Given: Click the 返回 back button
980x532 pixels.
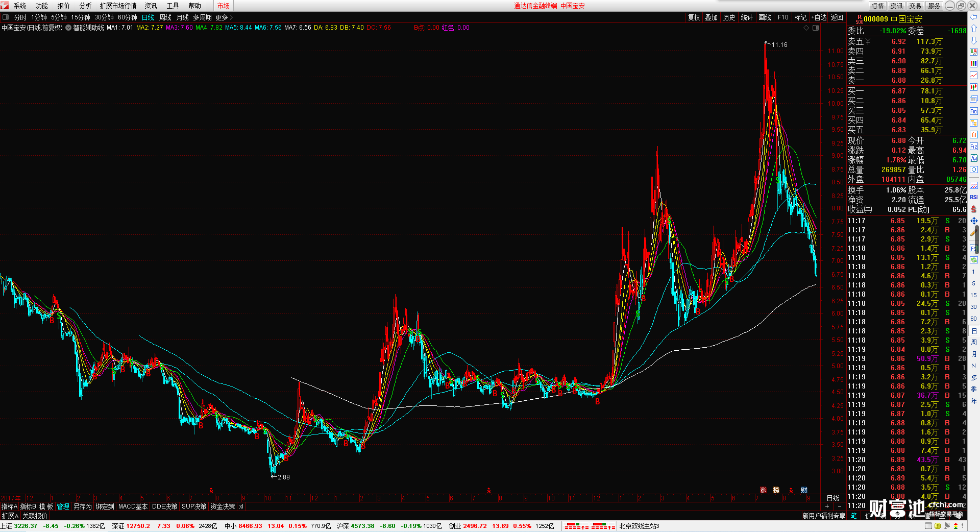Looking at the screenshot, I should pyautogui.click(x=837, y=17).
